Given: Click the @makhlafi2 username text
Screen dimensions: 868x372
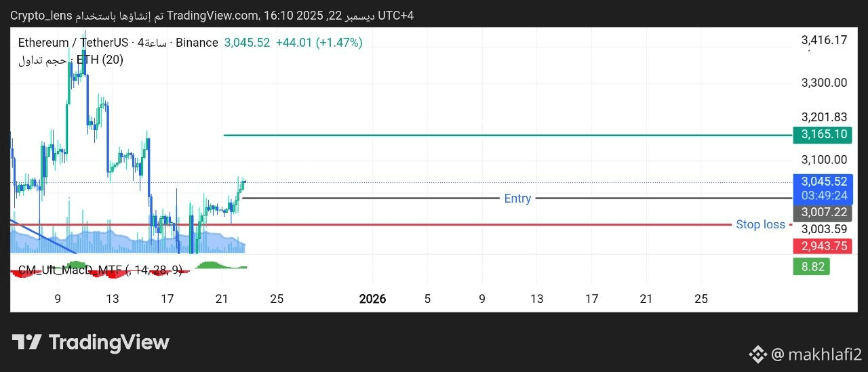Looking at the screenshot, I should pos(816,354).
